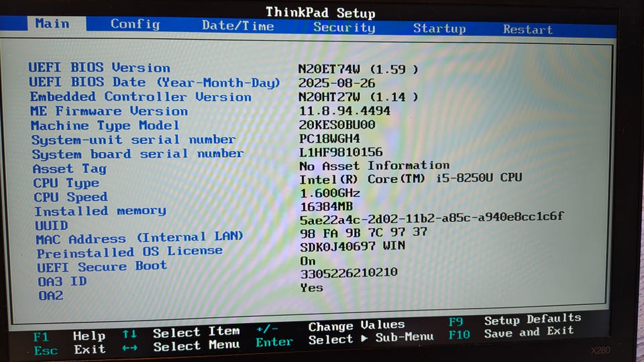Click the UEFI BIOS Version label

pos(99,67)
